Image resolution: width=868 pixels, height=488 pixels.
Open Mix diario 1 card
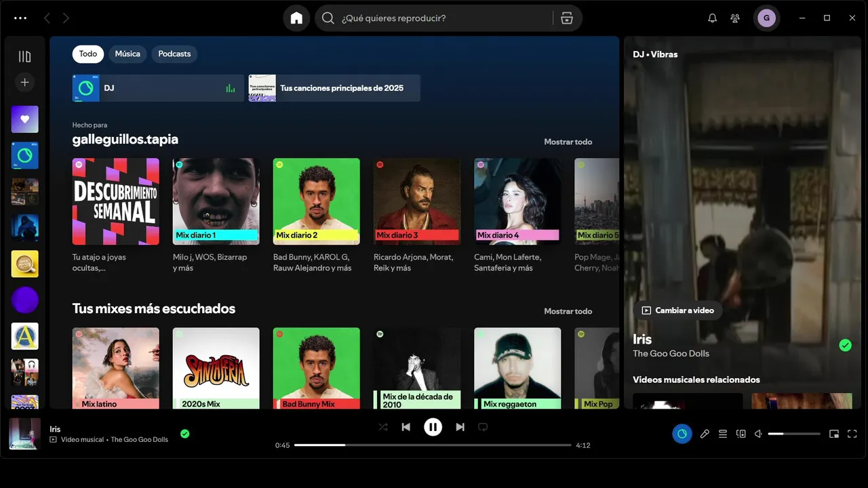click(x=216, y=215)
